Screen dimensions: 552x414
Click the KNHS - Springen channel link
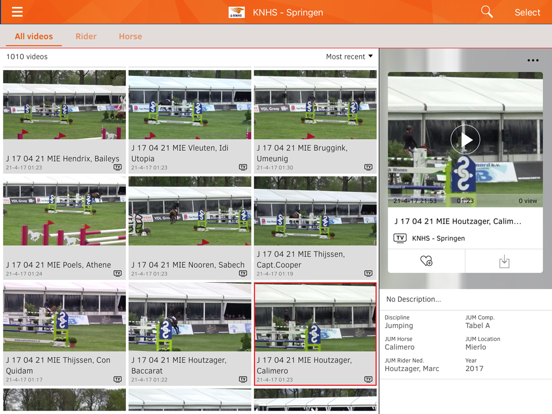pos(438,238)
